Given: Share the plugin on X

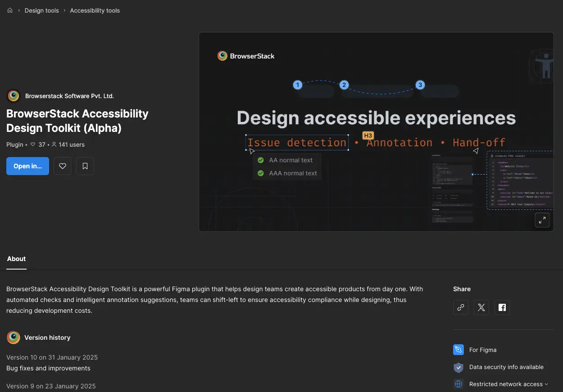Looking at the screenshot, I should pyautogui.click(x=481, y=307).
